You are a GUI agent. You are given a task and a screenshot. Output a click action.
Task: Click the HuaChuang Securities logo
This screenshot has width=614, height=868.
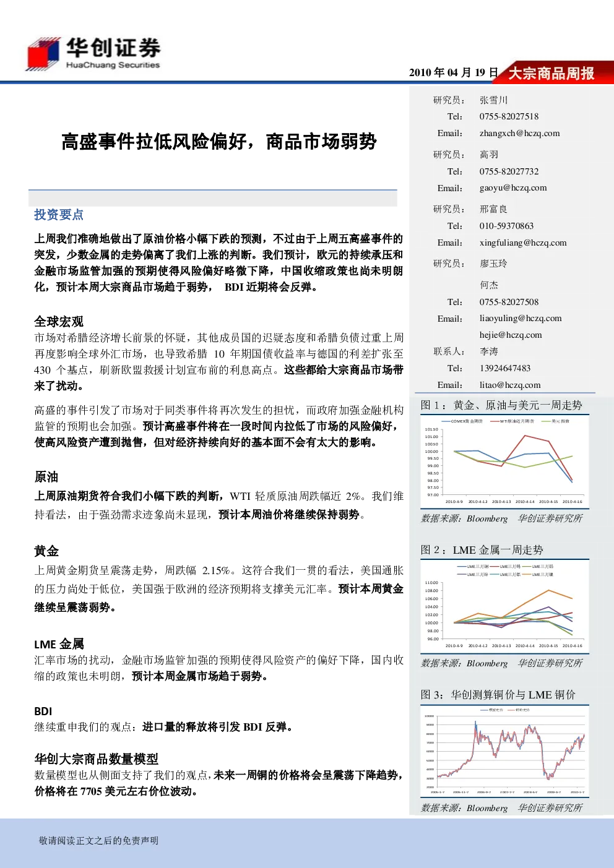(93, 54)
